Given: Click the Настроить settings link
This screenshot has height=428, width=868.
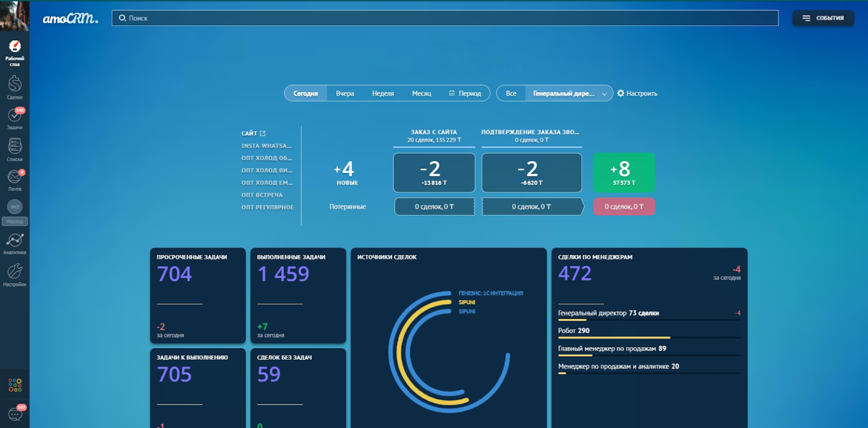Looking at the screenshot, I should coord(637,93).
